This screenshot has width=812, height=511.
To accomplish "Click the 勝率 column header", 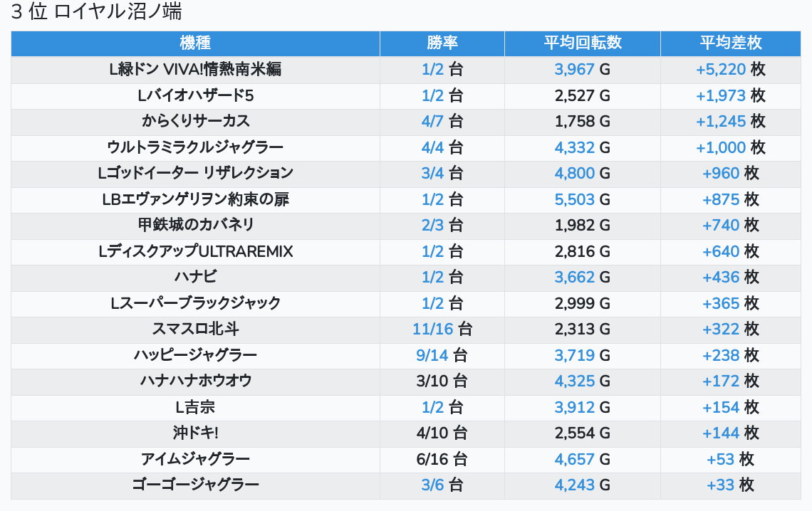I will [x=442, y=43].
